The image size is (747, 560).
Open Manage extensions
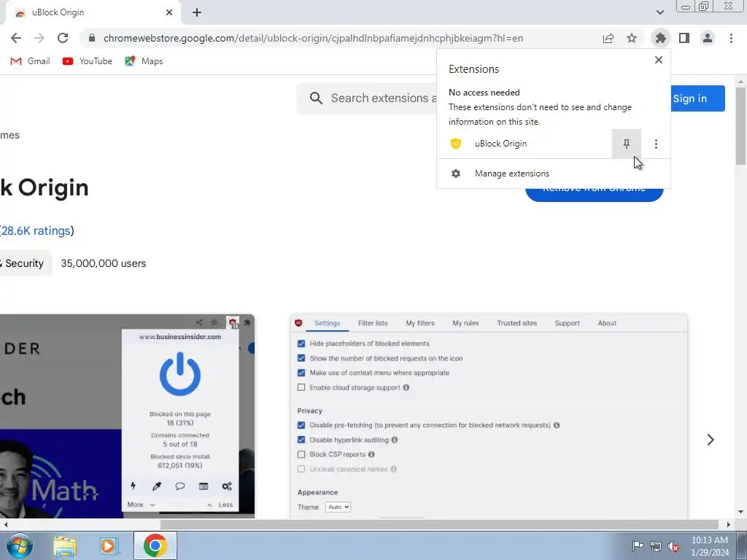click(x=553, y=174)
